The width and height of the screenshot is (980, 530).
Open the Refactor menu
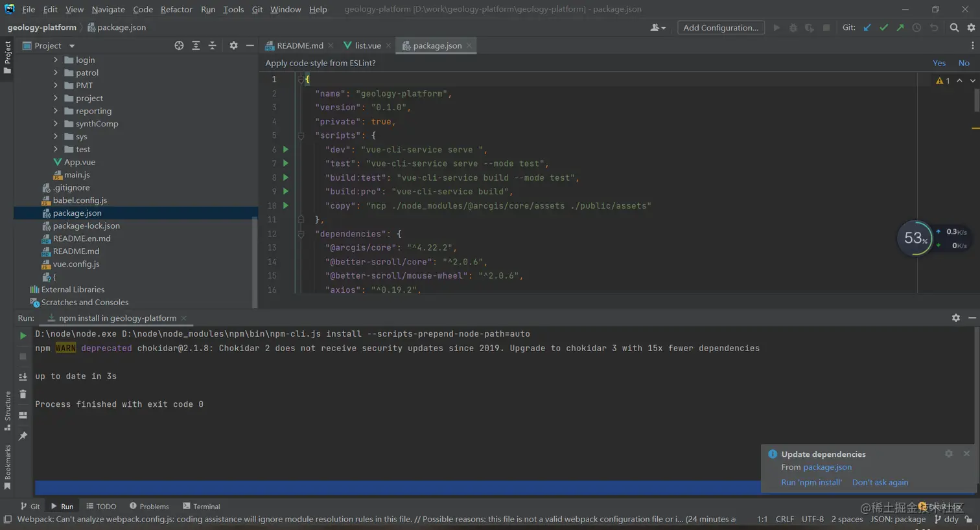tap(176, 9)
